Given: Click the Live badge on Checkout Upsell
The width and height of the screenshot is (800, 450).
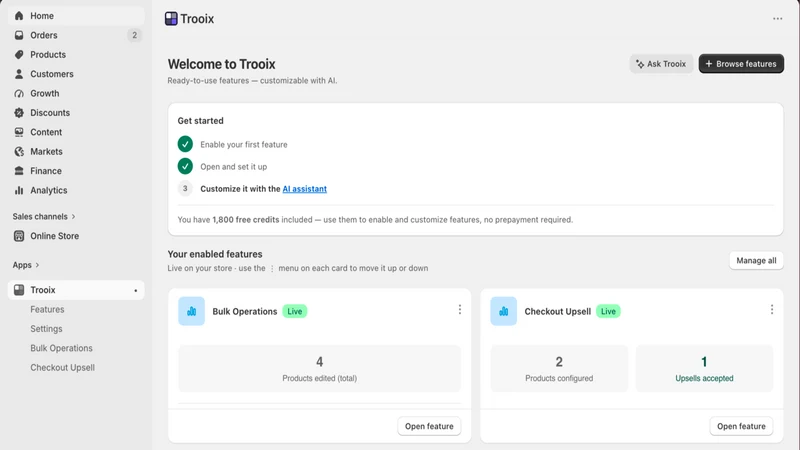Looking at the screenshot, I should (608, 311).
